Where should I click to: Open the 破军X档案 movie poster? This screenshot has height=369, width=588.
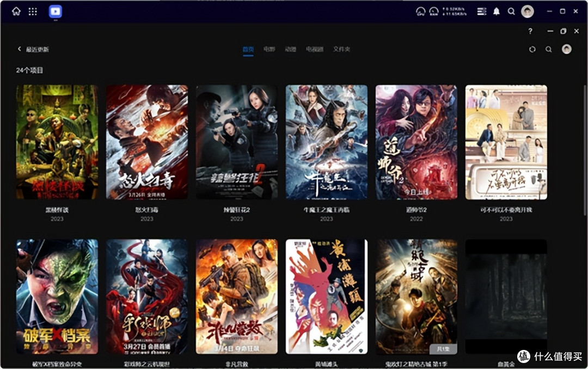pyautogui.click(x=57, y=297)
